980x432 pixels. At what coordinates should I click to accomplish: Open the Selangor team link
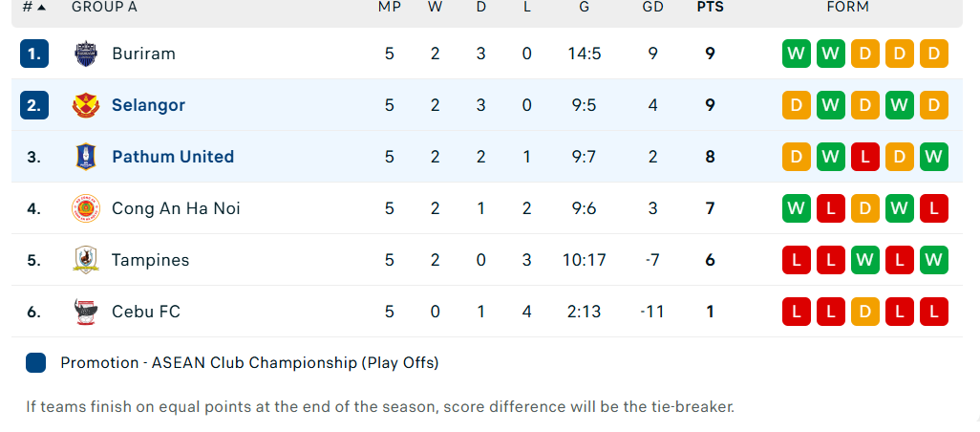[148, 105]
